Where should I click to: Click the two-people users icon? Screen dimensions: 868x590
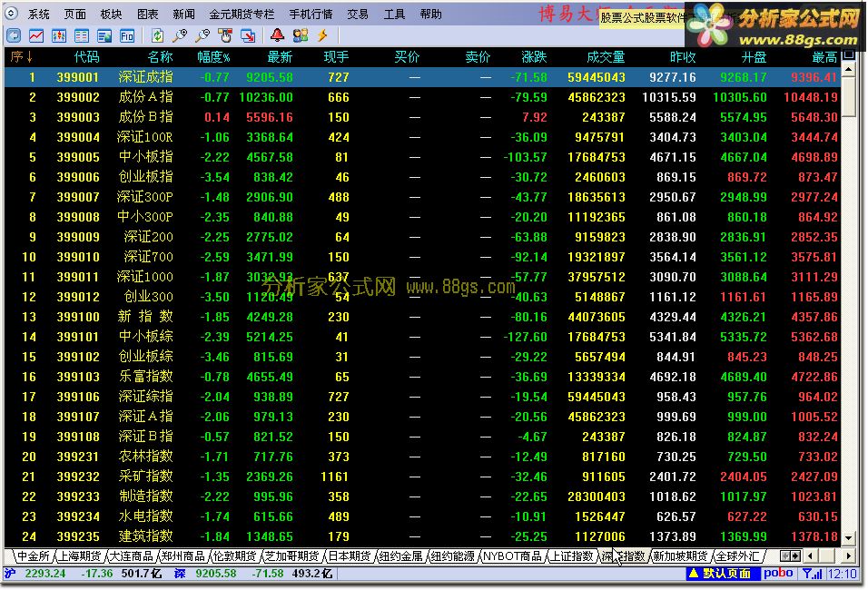(301, 36)
